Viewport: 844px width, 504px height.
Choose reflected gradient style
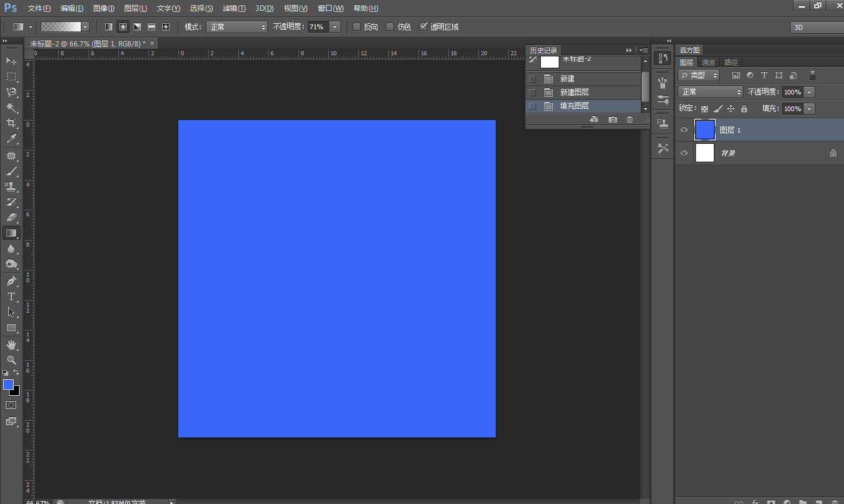pos(152,27)
